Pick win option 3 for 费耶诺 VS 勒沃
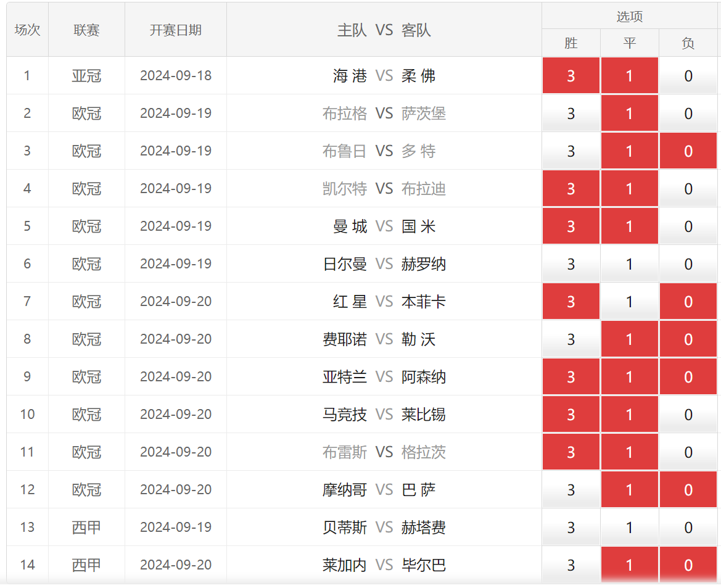Viewport: 721px width, 588px height. (x=571, y=339)
